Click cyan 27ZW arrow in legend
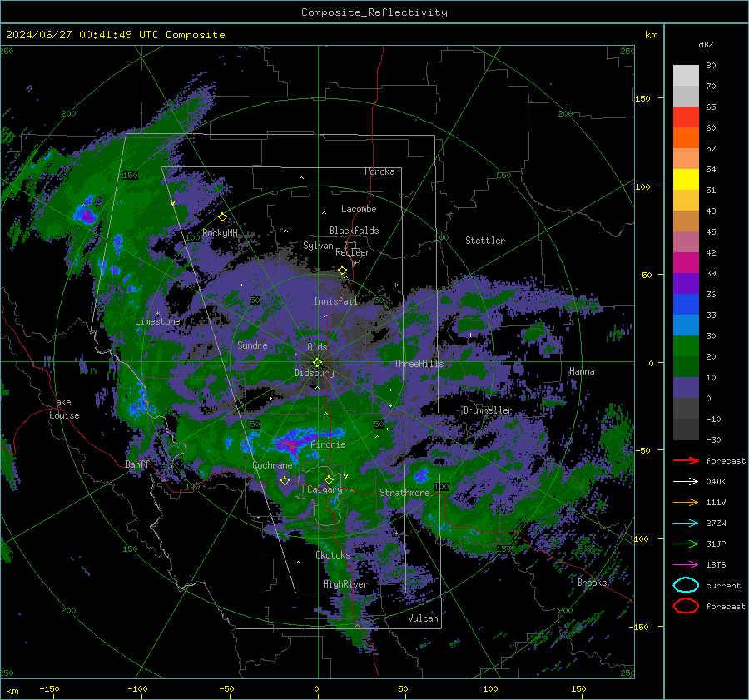The image size is (749, 700). click(686, 524)
